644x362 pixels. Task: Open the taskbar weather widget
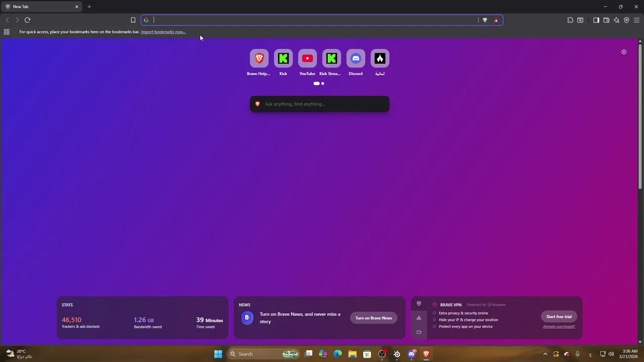(19, 354)
